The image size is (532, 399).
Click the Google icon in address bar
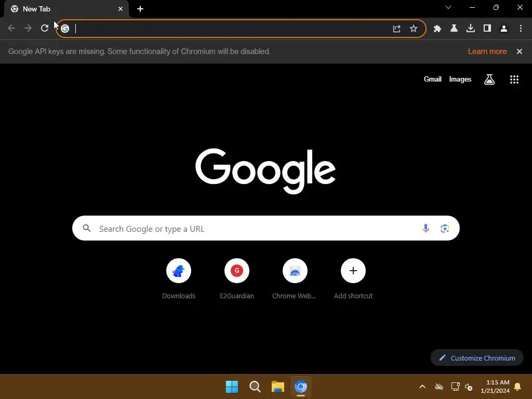click(65, 29)
